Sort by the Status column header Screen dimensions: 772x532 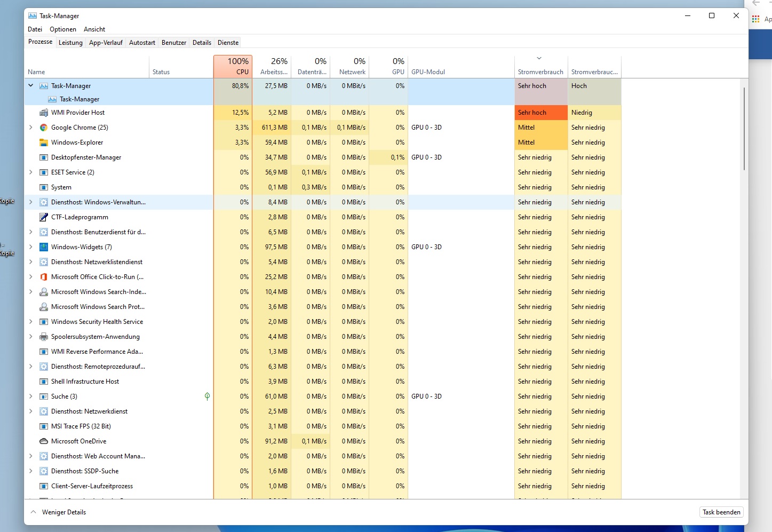pos(181,67)
